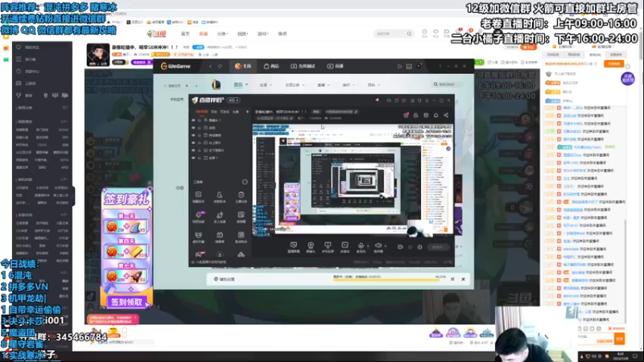Click the circle icon beside the toolbox heading
Viewport: 644px width, 362px height.
pos(245,182)
